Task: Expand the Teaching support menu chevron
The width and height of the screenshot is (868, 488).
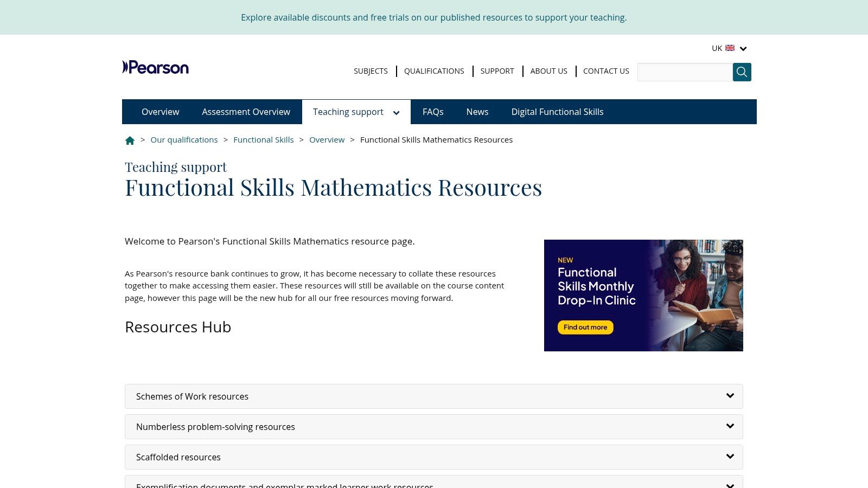Action: coord(396,113)
